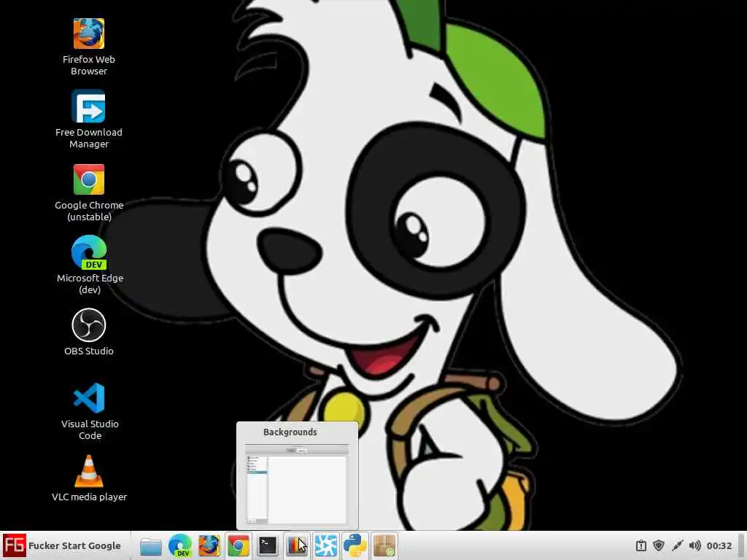Click the 00:32 clock in the panel

(x=719, y=545)
